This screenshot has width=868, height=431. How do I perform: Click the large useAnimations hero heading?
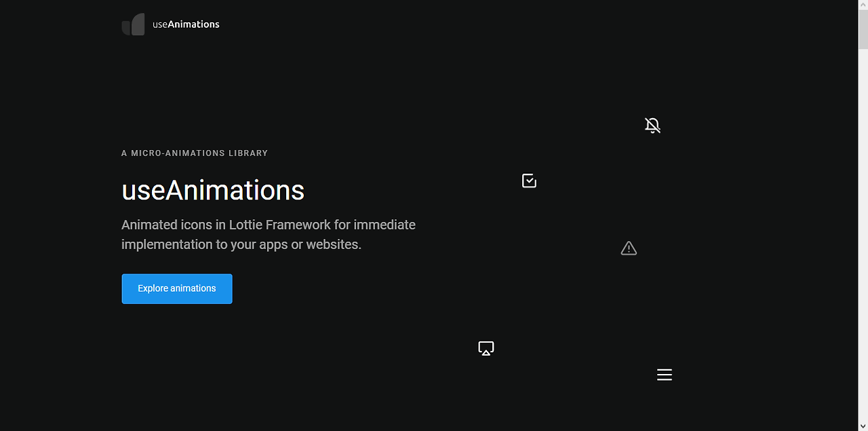point(213,190)
